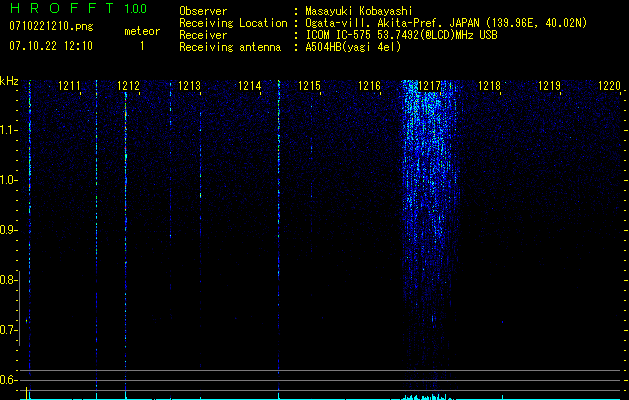Viewport: 629px width, 400px height.
Task: Click the Receiving antenna label
Action: [230, 47]
